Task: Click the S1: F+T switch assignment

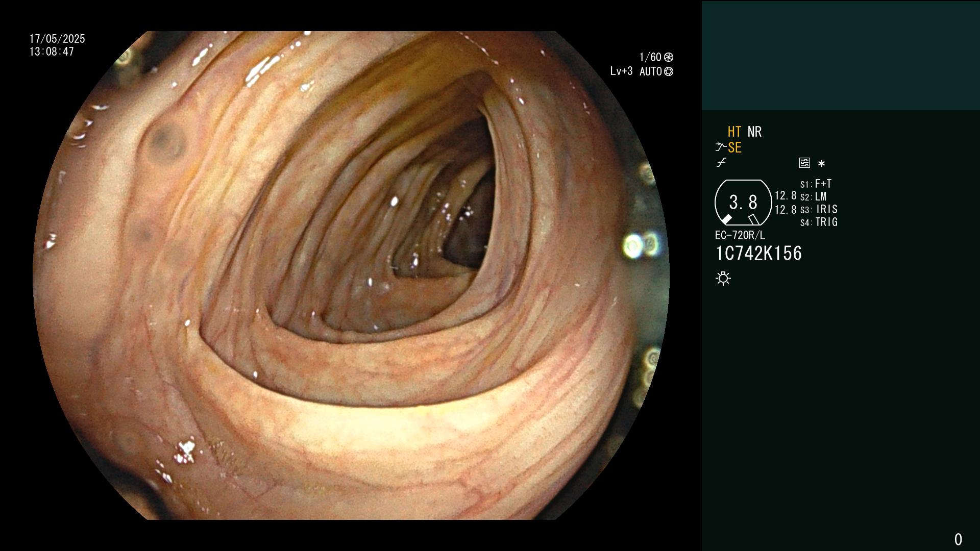Action: coord(816,184)
